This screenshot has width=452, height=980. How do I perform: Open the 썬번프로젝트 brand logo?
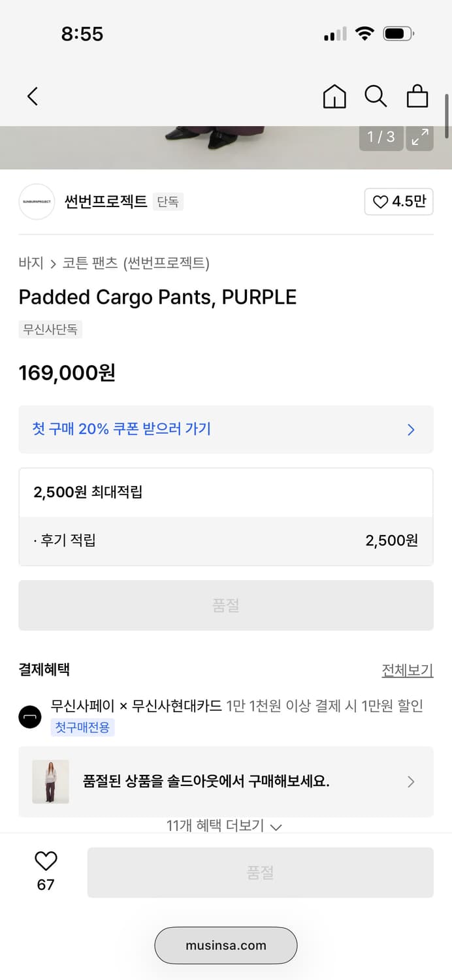(37, 202)
